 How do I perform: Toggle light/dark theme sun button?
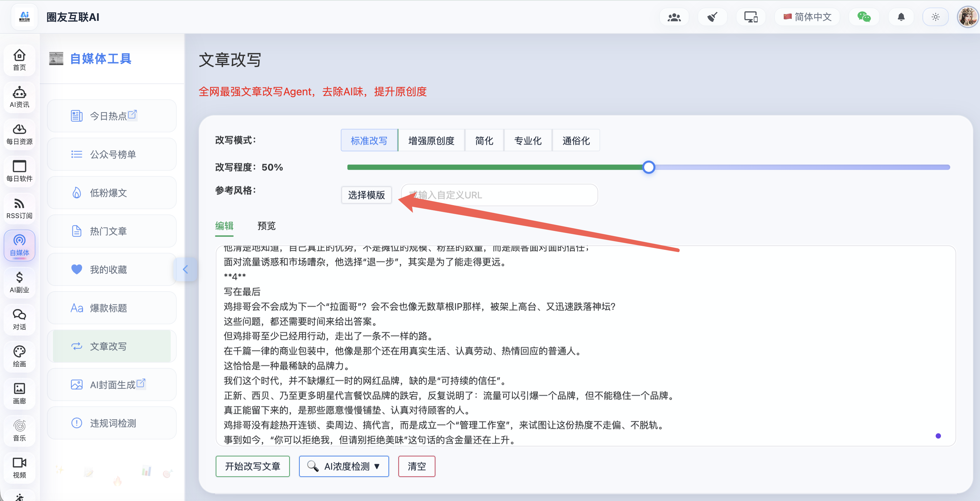click(x=935, y=17)
